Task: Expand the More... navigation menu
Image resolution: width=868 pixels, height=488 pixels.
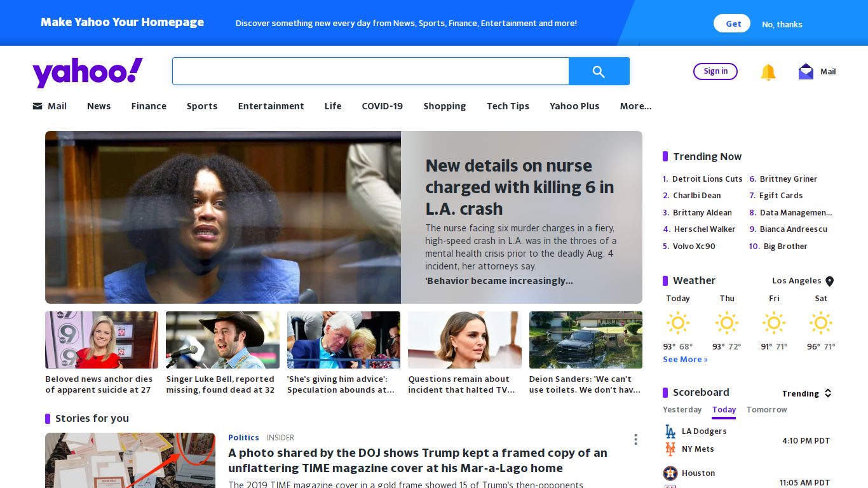Action: coord(635,106)
